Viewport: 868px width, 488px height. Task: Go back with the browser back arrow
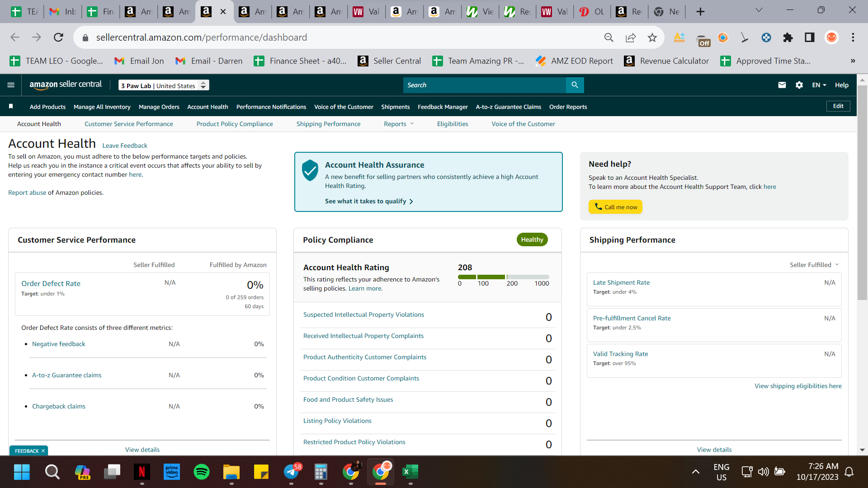(x=15, y=38)
